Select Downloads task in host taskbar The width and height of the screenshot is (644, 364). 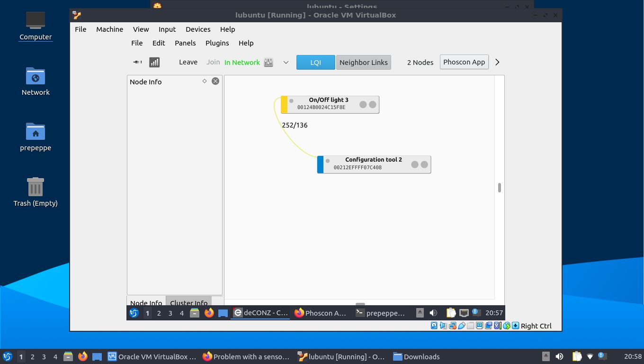point(416,356)
